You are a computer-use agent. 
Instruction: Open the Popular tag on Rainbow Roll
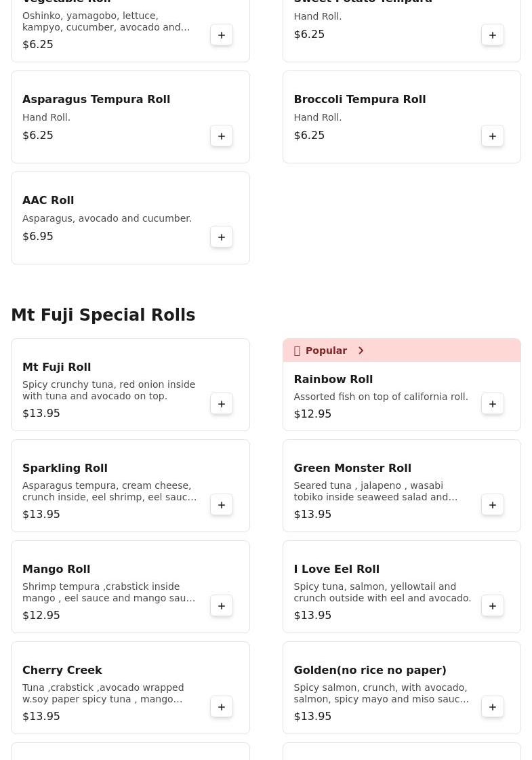coord(325,351)
